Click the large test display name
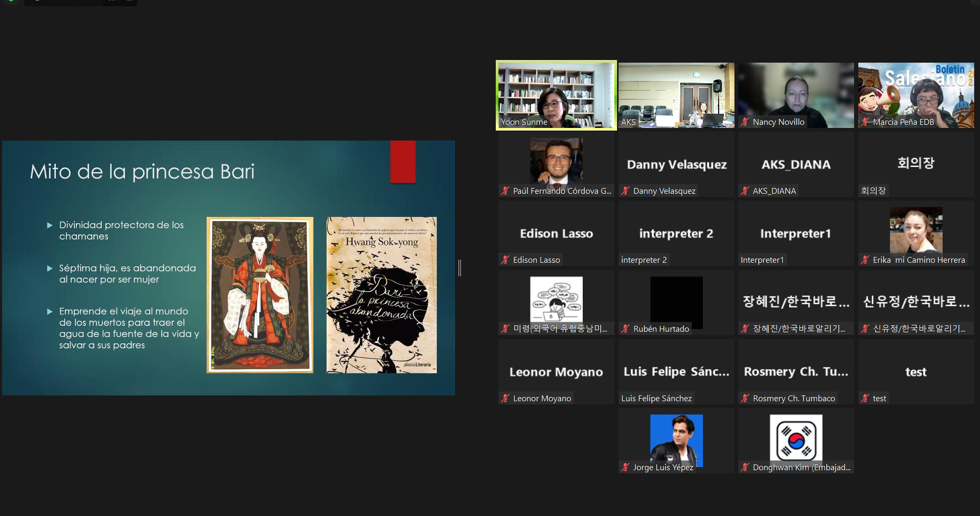980x516 pixels. pos(916,372)
